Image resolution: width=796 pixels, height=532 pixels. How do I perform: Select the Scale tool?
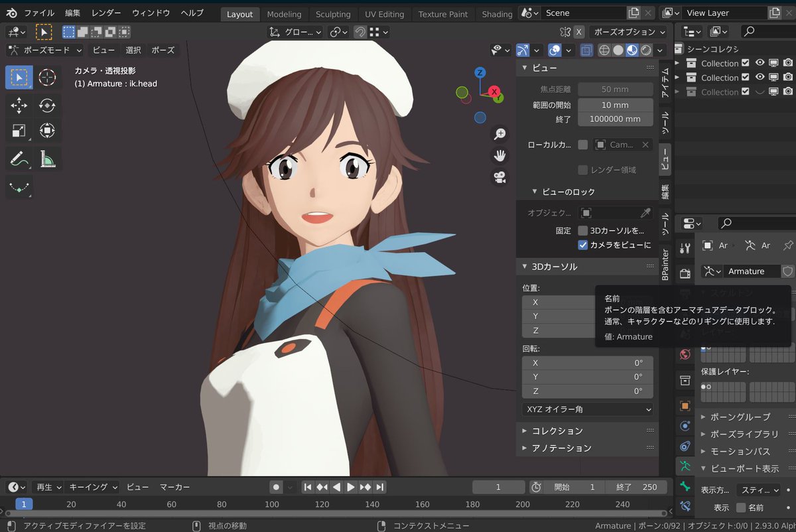point(19,131)
